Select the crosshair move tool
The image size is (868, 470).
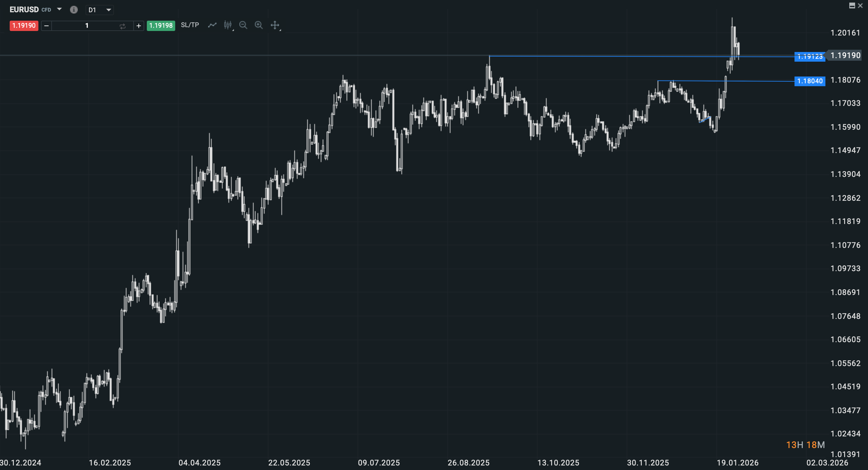[275, 25]
